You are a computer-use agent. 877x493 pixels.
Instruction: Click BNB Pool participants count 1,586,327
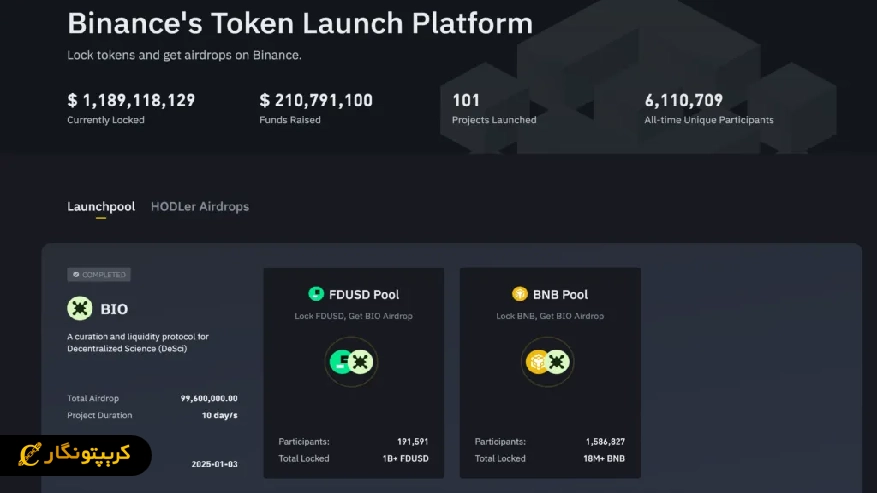tap(605, 442)
